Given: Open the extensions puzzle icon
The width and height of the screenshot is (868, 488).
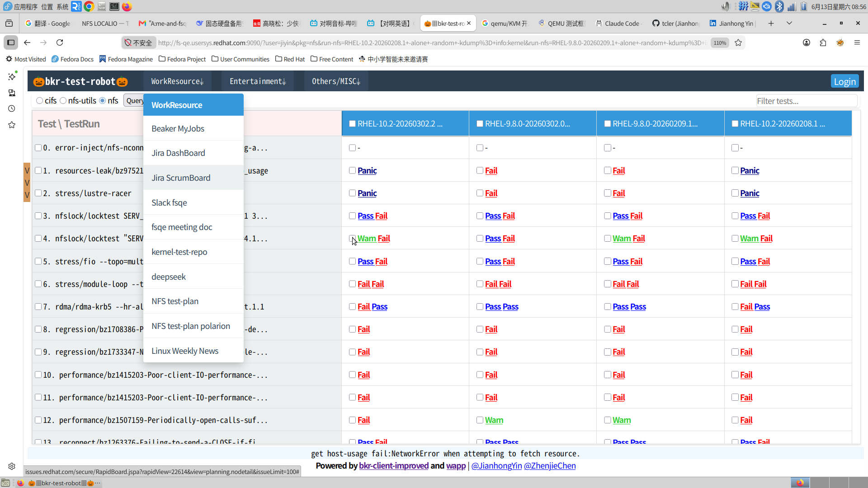Looking at the screenshot, I should click(x=823, y=42).
